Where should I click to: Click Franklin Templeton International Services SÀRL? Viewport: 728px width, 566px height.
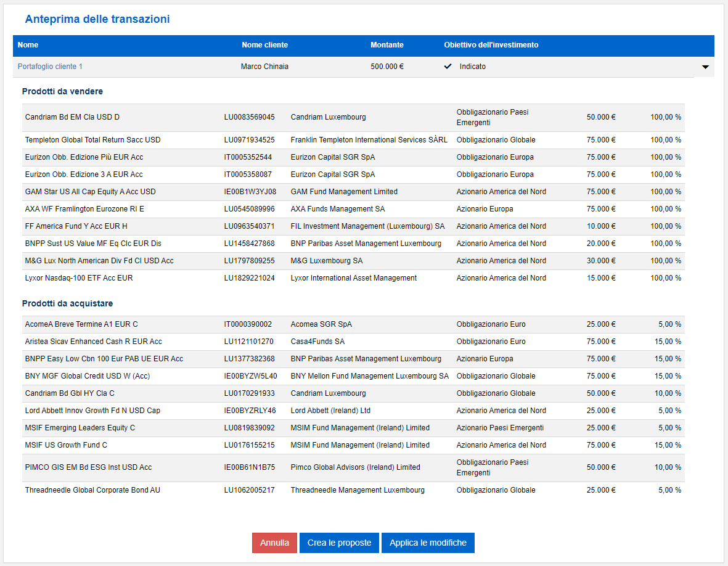point(369,140)
